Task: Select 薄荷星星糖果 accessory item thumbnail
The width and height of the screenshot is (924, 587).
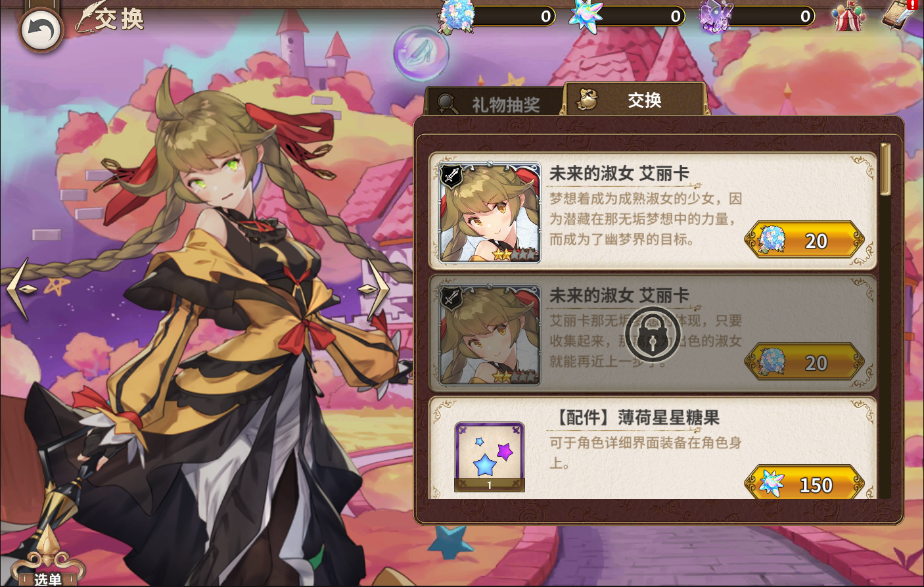Action: (490, 458)
